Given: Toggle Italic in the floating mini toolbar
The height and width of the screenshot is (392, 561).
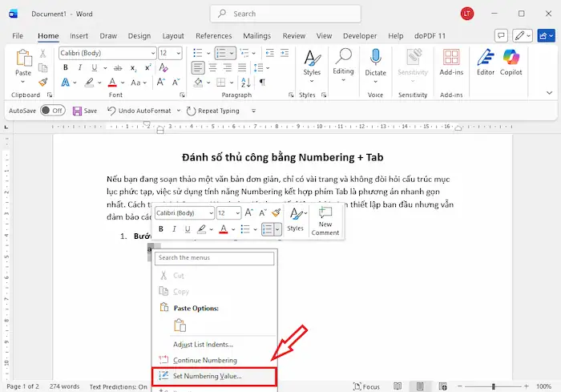Looking at the screenshot, I should [x=175, y=229].
